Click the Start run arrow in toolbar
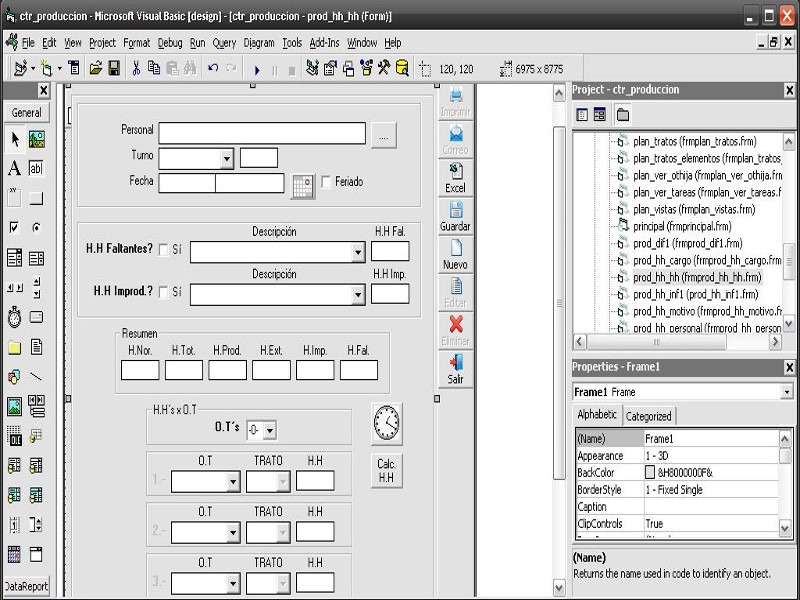Screen dimensions: 800x600 (257, 70)
